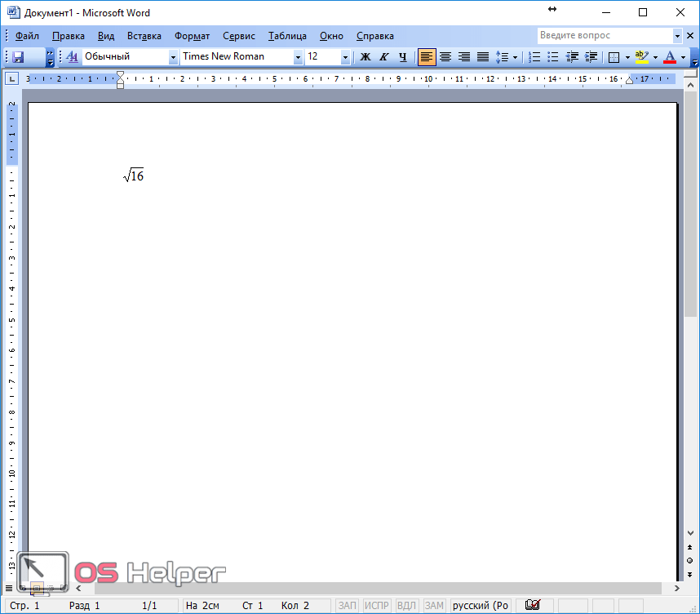Open the Styles and Formatting pane icon
The width and height of the screenshot is (700, 614).
point(72,57)
